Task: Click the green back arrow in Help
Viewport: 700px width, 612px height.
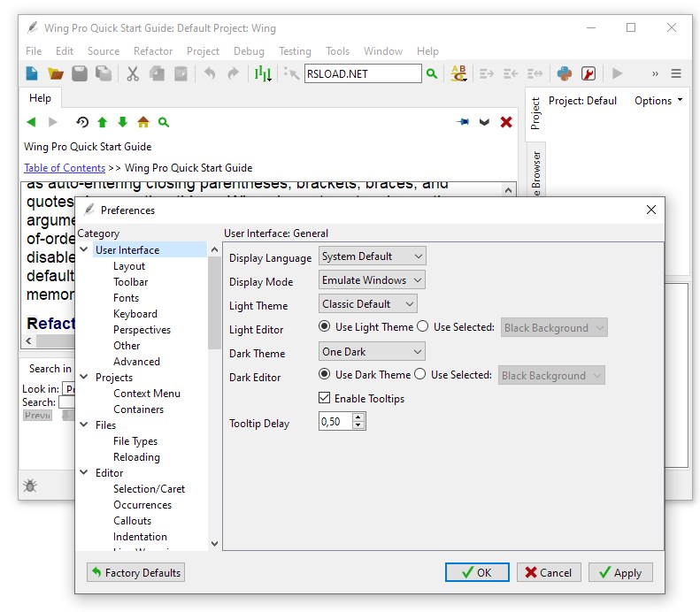Action: pyautogui.click(x=31, y=122)
